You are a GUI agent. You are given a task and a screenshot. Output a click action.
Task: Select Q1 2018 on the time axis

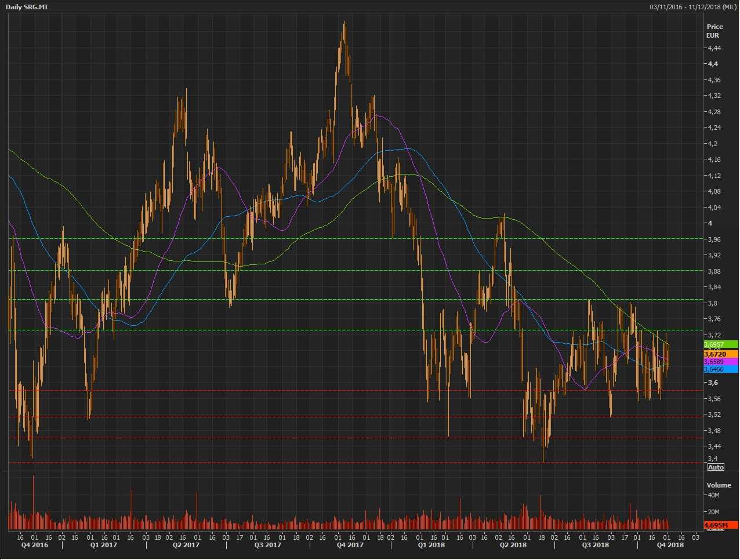coord(431,545)
